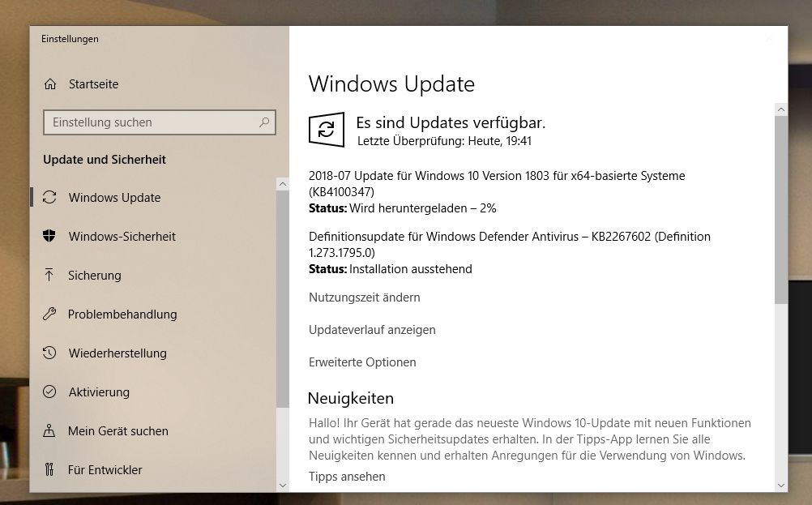The width and height of the screenshot is (812, 505).
Task: Click sidebar scrollbar down arrow
Action: coord(283,486)
